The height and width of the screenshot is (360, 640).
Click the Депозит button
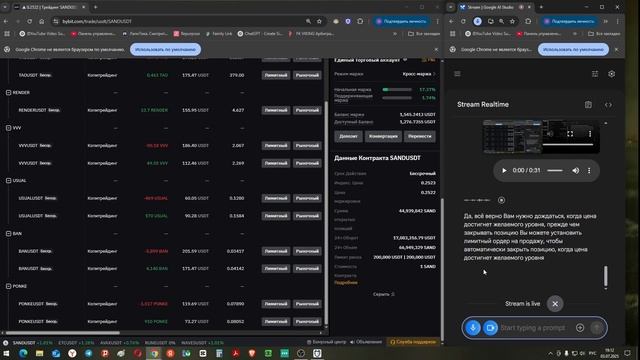click(348, 136)
